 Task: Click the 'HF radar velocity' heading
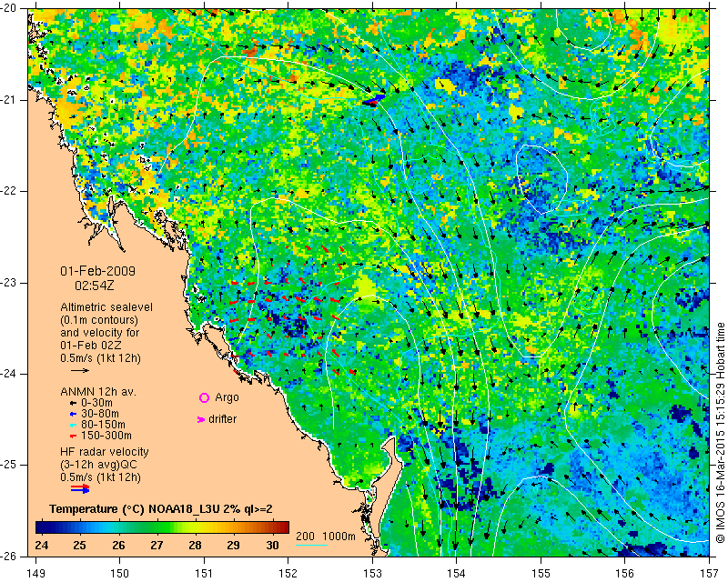(105, 452)
